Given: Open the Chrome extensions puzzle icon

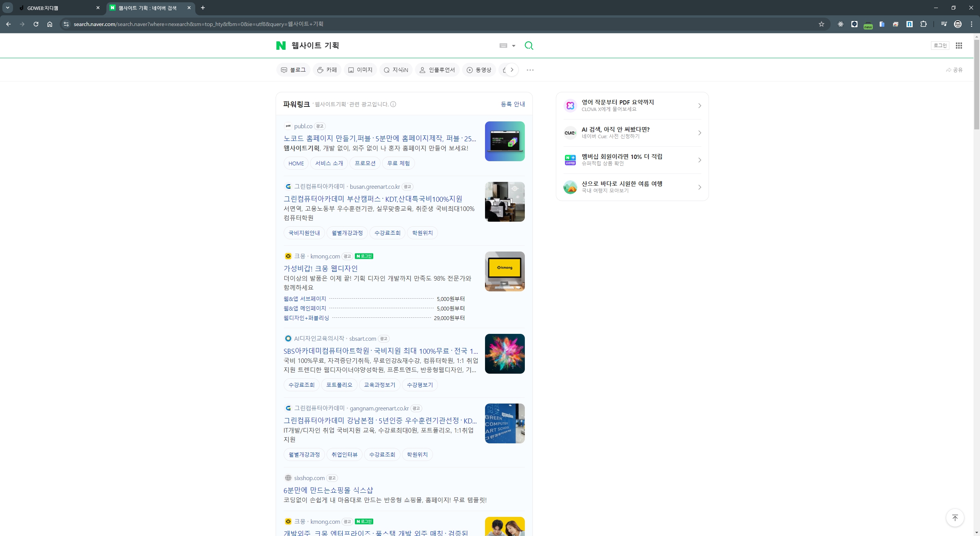Looking at the screenshot, I should coord(923,24).
